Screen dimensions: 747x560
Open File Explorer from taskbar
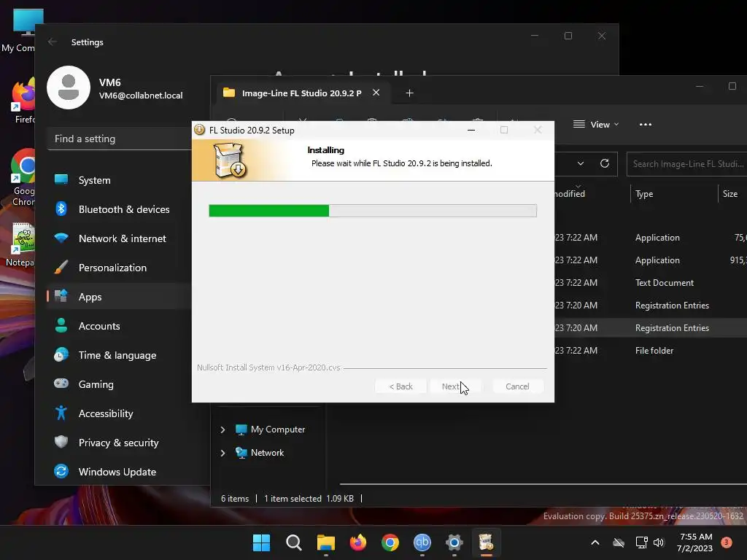326,542
